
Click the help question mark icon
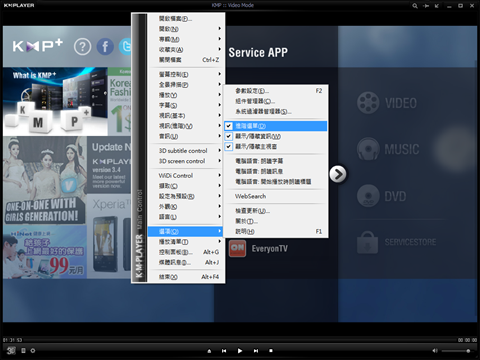point(82,47)
